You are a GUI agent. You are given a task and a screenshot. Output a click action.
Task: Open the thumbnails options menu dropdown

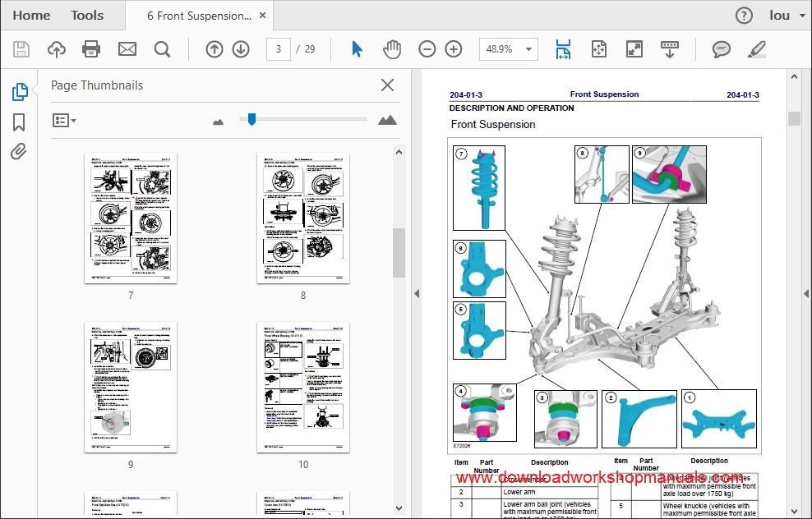(x=64, y=121)
